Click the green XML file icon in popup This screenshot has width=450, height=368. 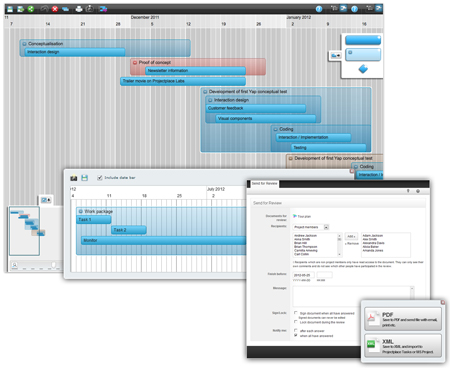[x=373, y=345]
